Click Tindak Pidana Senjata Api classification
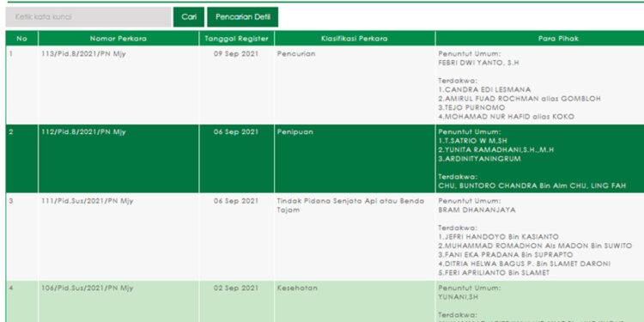 coord(350,205)
